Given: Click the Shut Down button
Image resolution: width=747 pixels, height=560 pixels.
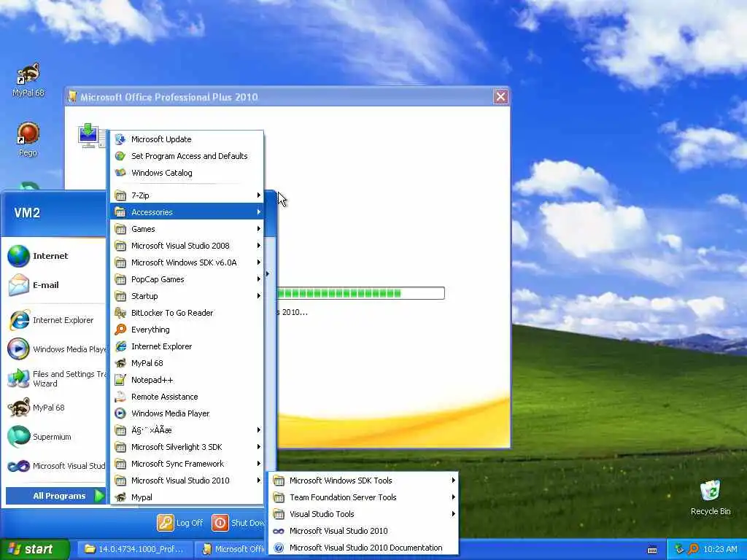Looking at the screenshot, I should (239, 523).
